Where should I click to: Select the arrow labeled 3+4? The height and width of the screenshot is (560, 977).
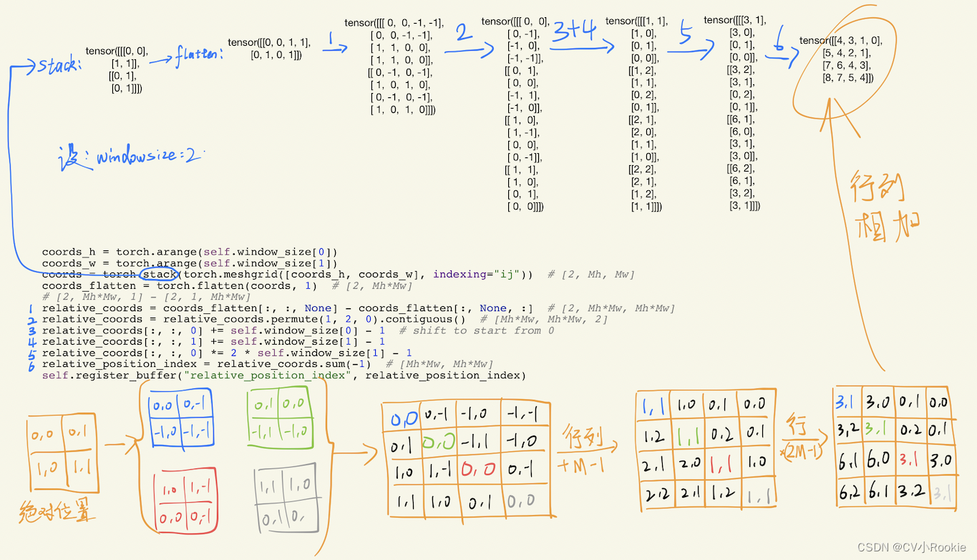click(576, 37)
